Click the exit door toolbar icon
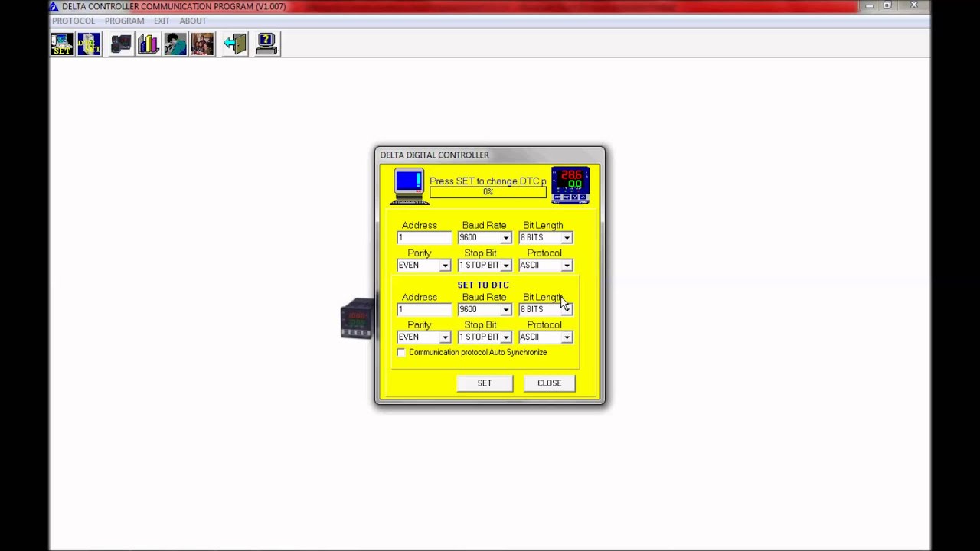This screenshot has height=551, width=980. pos(235,44)
